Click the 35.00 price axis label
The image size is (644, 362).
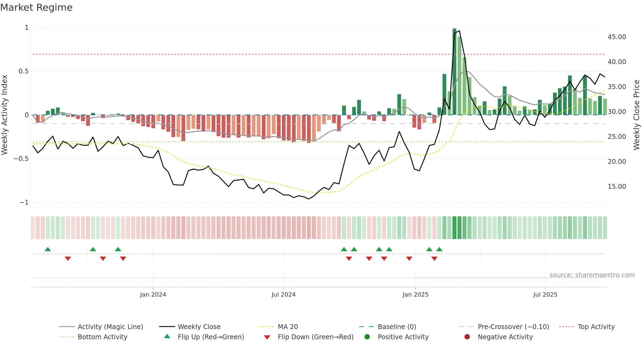(617, 87)
